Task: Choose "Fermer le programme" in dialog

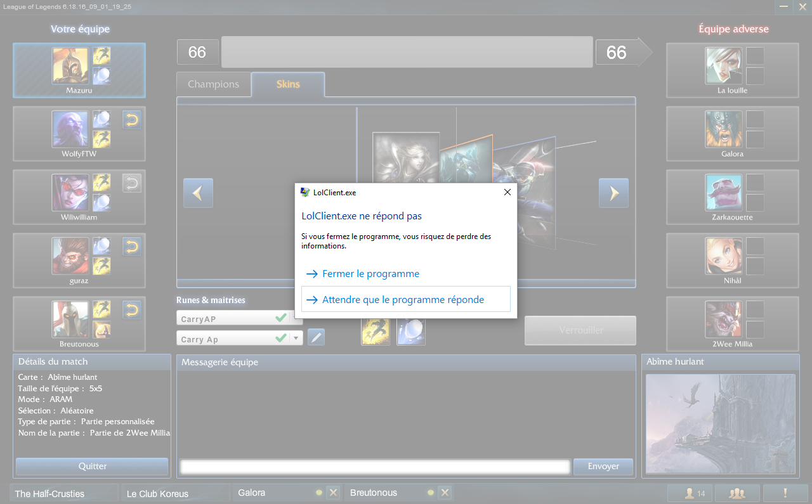Action: pyautogui.click(x=370, y=274)
